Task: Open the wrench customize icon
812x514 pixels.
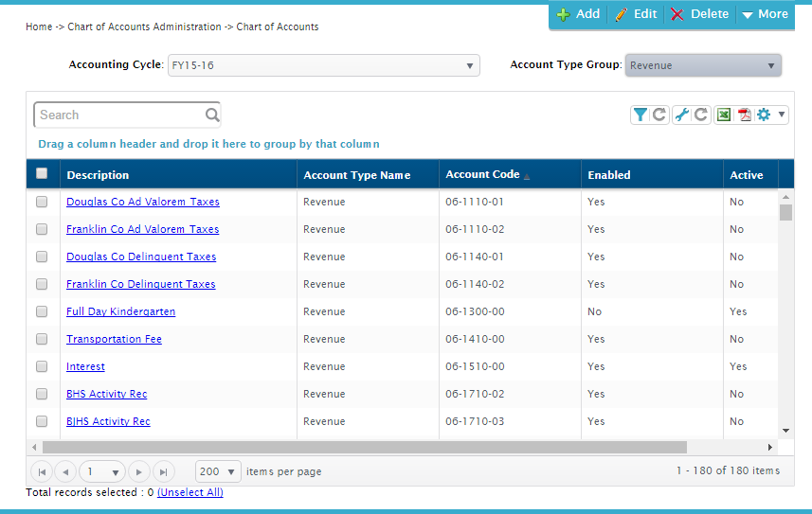Action: click(682, 115)
